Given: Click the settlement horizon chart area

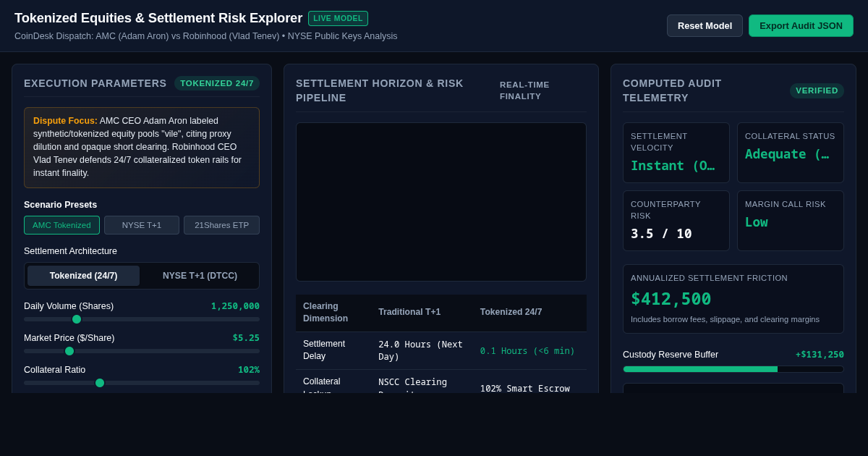Looking at the screenshot, I should [x=441, y=202].
